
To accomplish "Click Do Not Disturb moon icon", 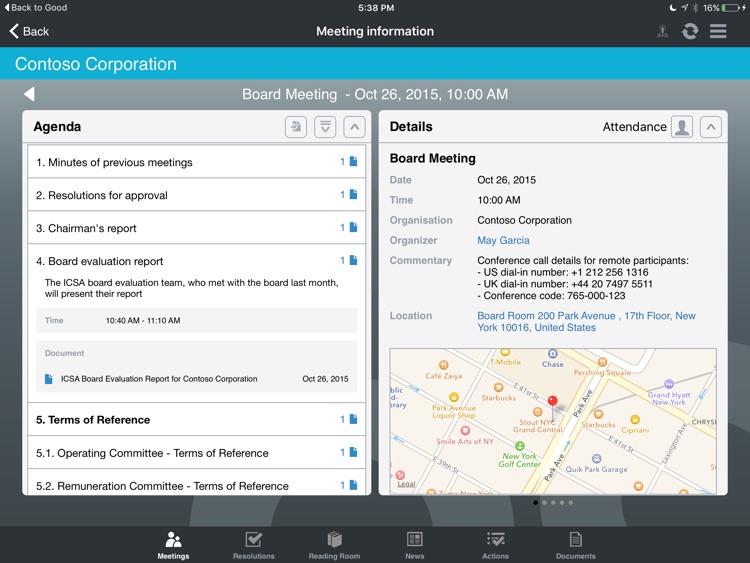I will [x=673, y=8].
